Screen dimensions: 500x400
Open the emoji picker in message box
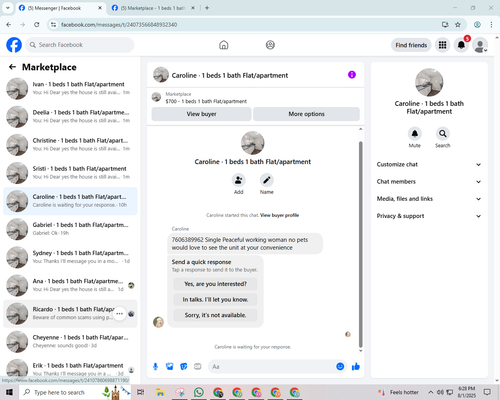click(x=340, y=367)
